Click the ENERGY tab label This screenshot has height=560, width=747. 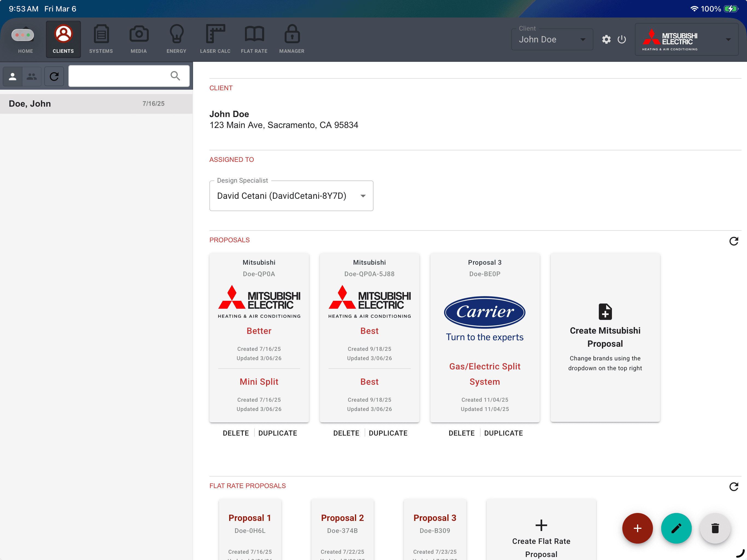coord(176,51)
